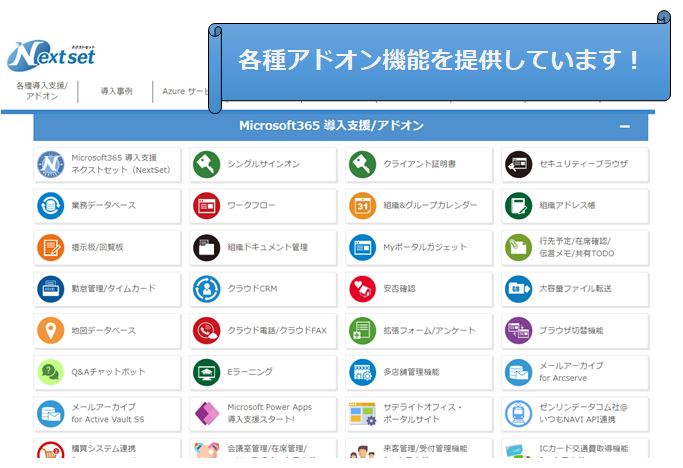Screen dimensions: 683x468
Task: Click the 多店舗管理機能 icon
Action: [362, 372]
